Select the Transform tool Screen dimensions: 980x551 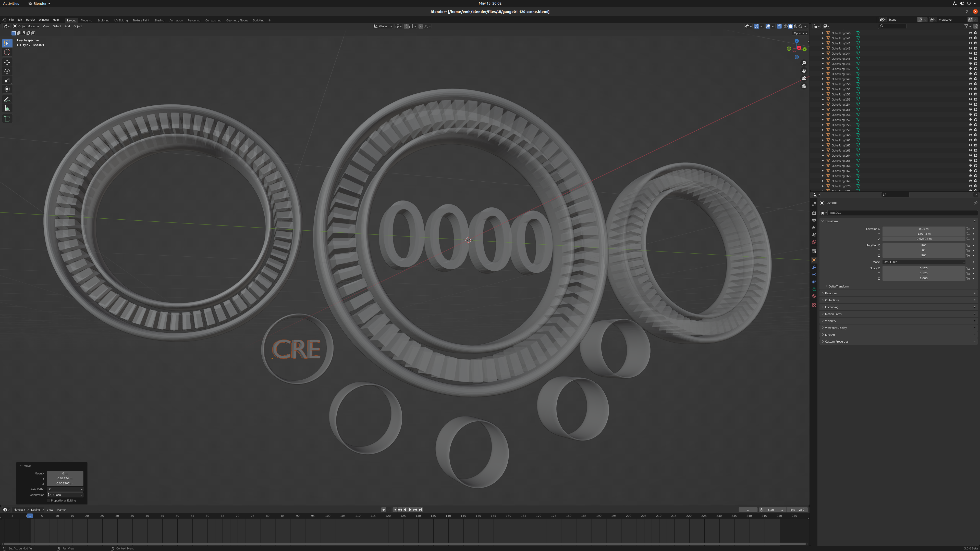7,89
